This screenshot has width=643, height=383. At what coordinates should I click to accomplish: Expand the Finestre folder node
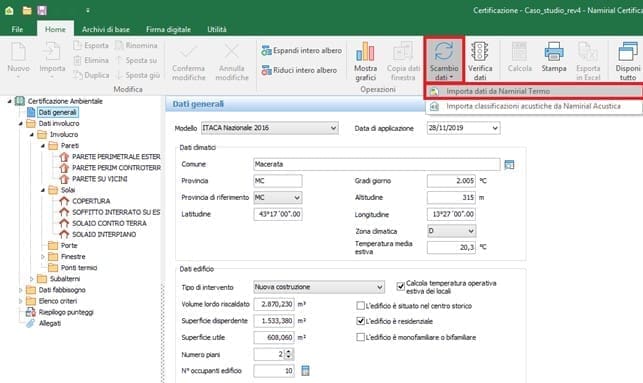(43, 257)
